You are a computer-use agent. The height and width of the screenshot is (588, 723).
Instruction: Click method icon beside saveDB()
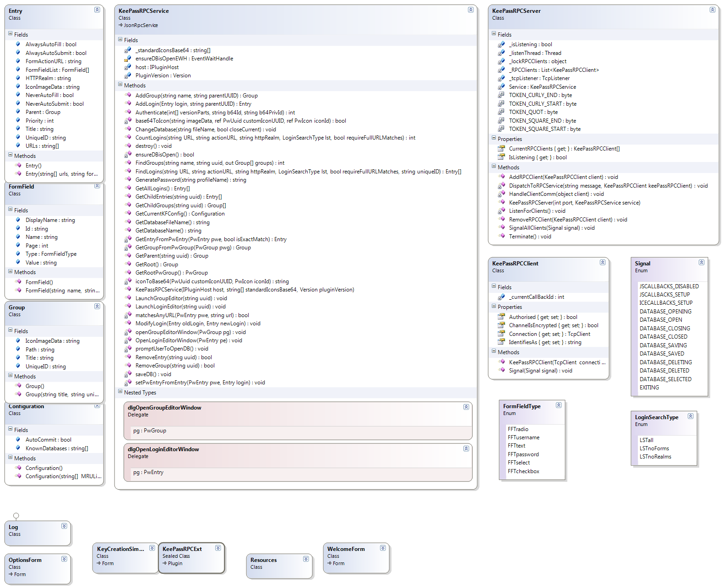click(128, 374)
